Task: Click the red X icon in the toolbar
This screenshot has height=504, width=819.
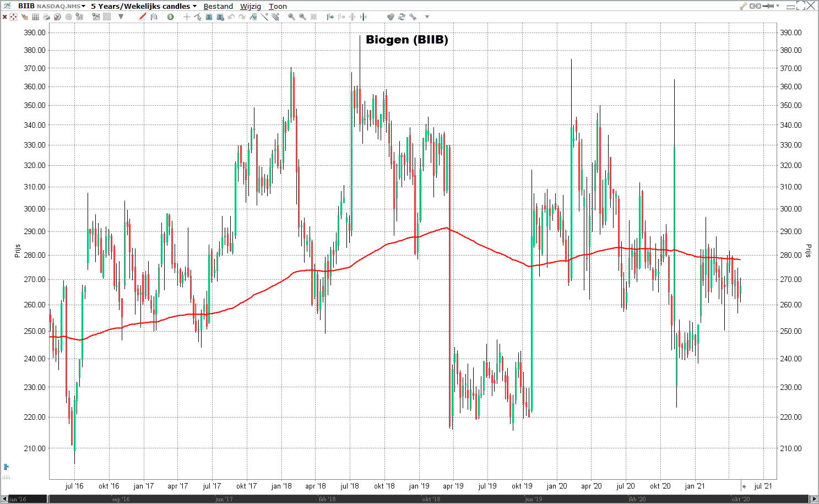Action: point(4,17)
